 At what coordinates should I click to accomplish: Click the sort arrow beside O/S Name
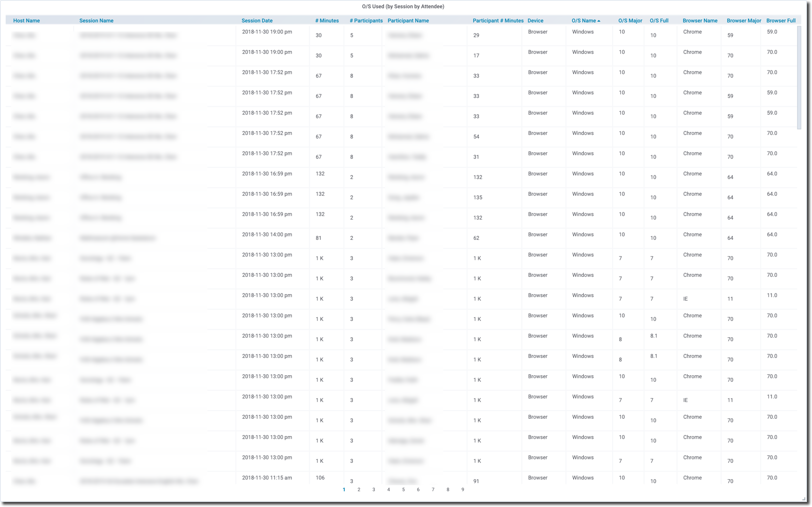[599, 21]
